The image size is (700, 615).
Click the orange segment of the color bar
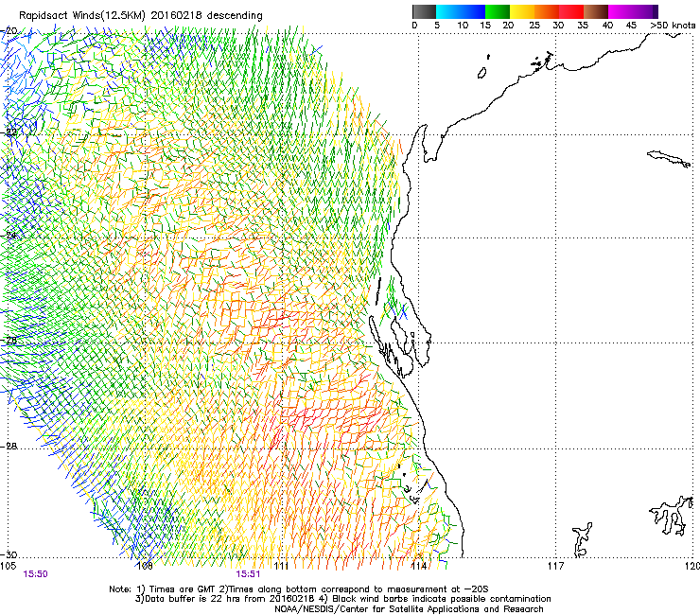coord(547,11)
